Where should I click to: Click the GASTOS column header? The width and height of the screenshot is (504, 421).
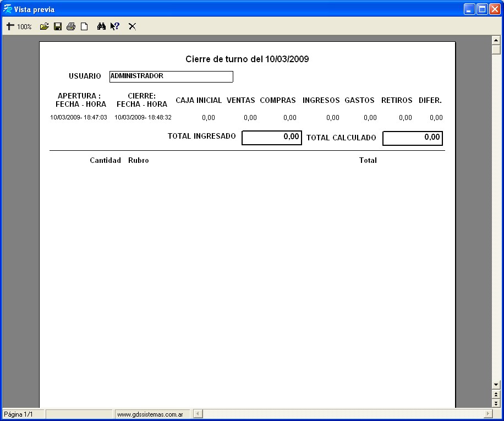pyautogui.click(x=359, y=100)
